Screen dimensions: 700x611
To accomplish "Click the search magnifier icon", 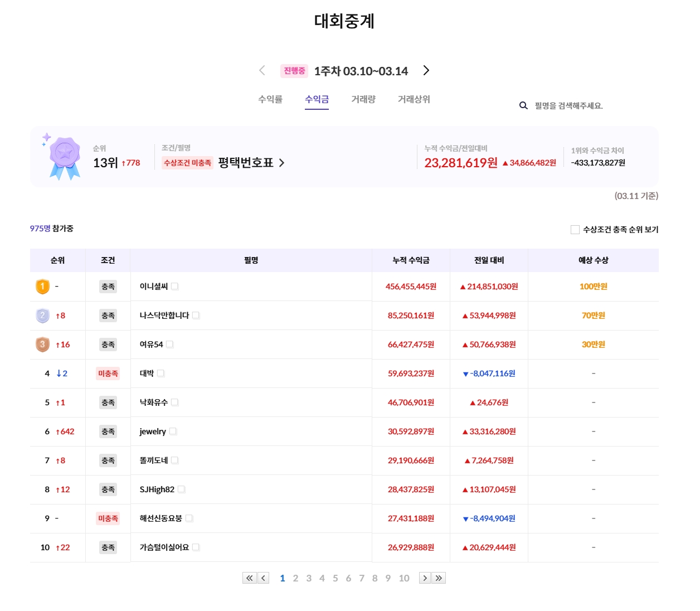I will coord(523,105).
